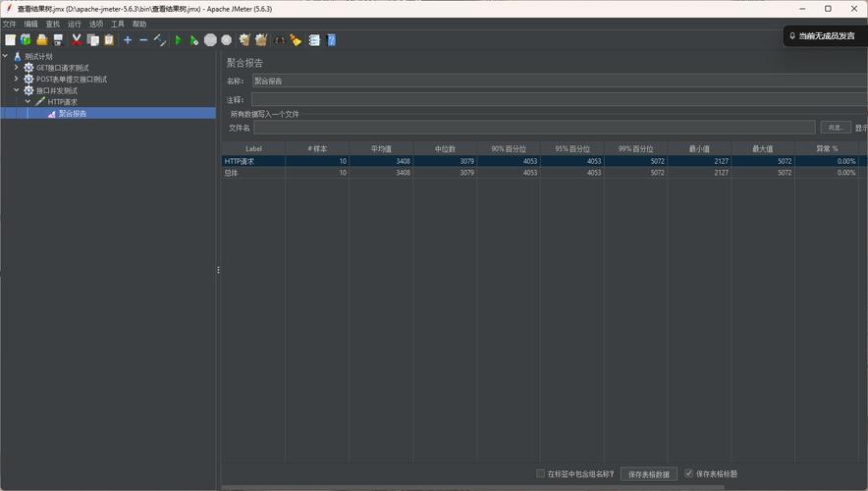Click the scissors Cut toolbar icon
Screen dimensions: 868x491
point(77,40)
